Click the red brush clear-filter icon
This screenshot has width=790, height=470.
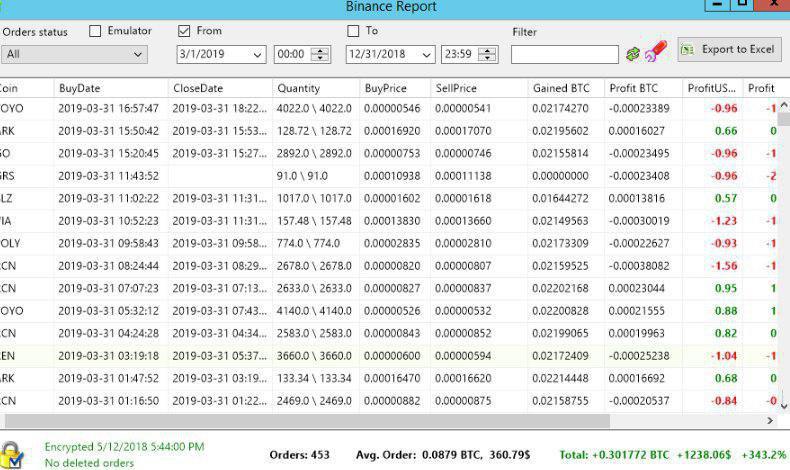655,51
